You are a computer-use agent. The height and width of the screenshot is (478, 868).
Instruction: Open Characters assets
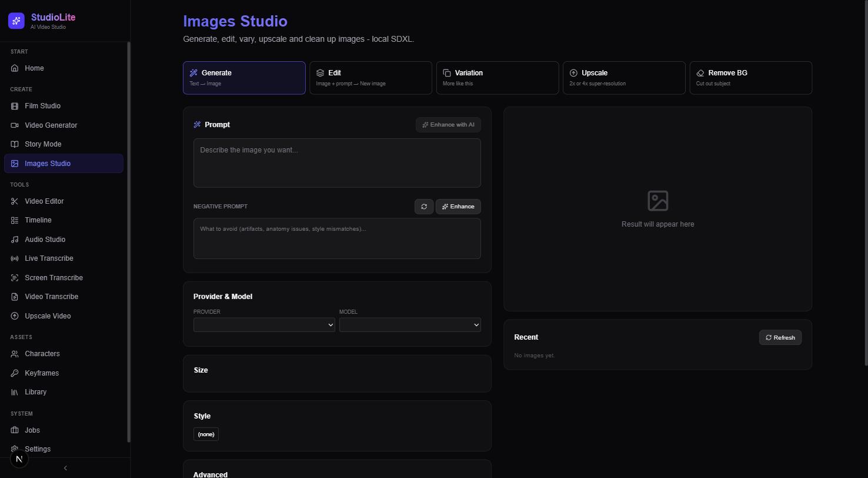64,354
